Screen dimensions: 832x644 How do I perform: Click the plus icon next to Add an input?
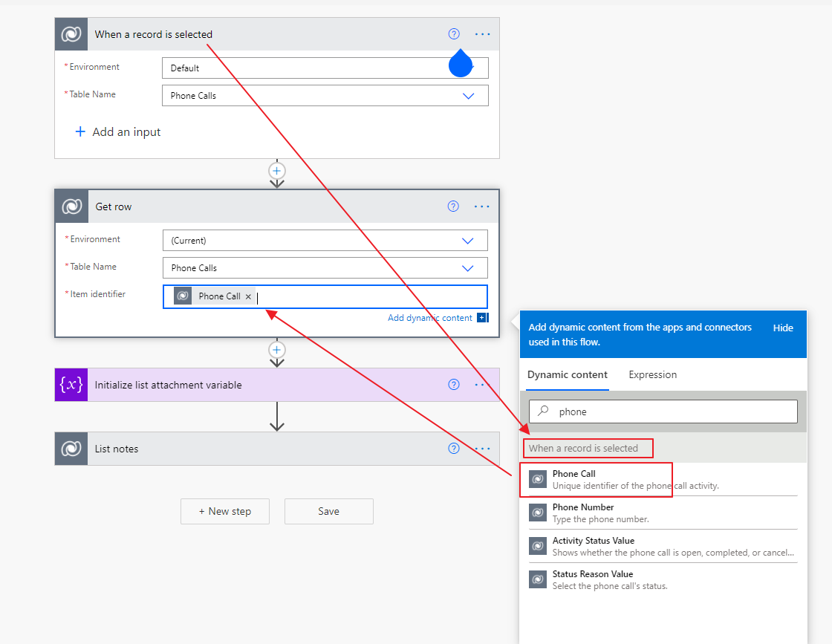[80, 131]
